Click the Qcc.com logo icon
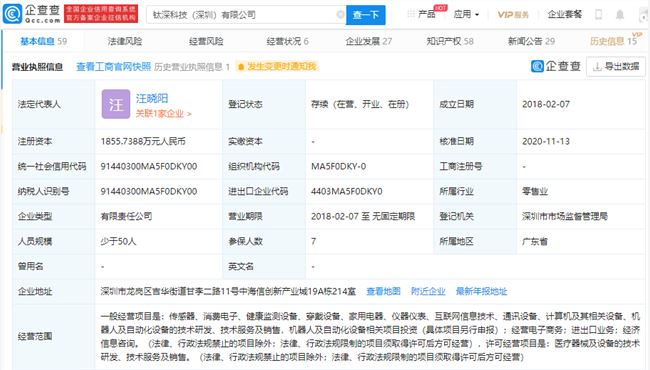This screenshot has height=370, width=650. point(12,14)
